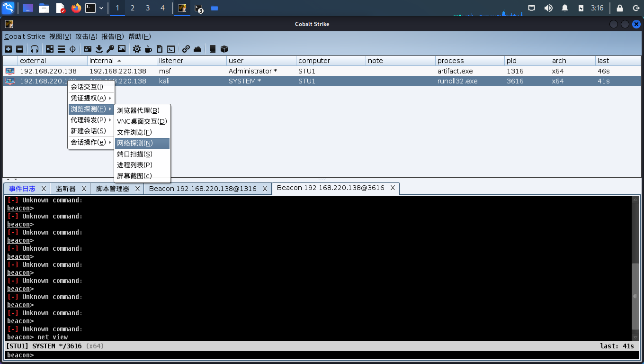Click the notification bell tray icon
Screen dimensions: 644x364
click(565, 8)
